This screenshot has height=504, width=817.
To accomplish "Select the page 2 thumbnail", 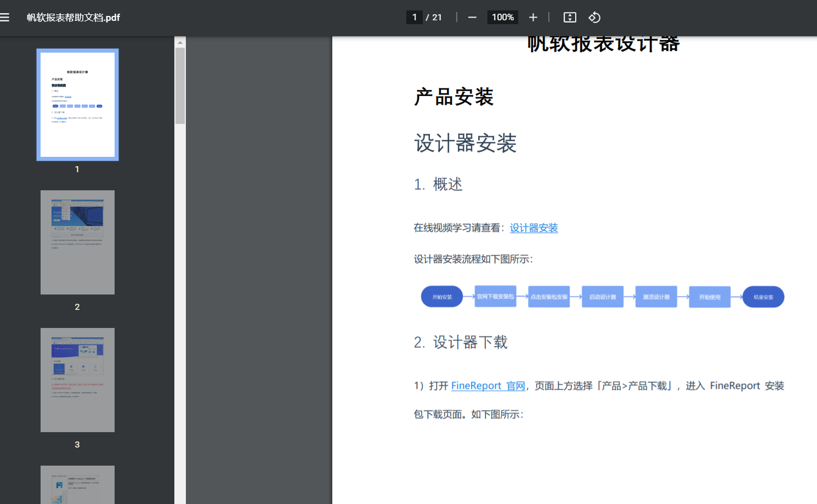I will [x=77, y=242].
